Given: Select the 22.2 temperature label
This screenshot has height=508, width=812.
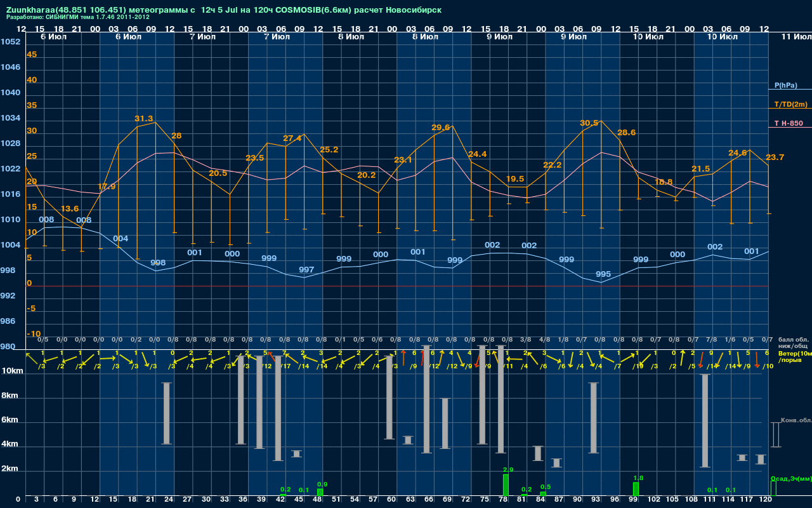Looking at the screenshot, I should coord(552,165).
